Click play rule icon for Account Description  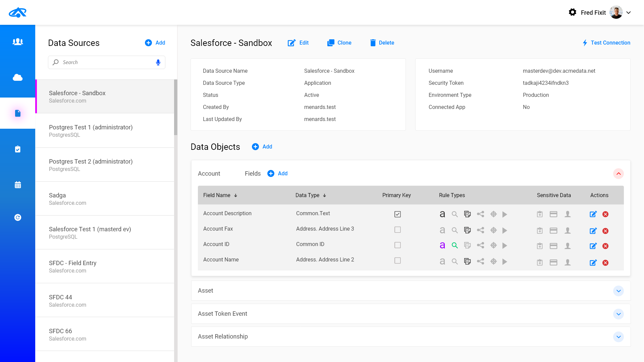[504, 214]
